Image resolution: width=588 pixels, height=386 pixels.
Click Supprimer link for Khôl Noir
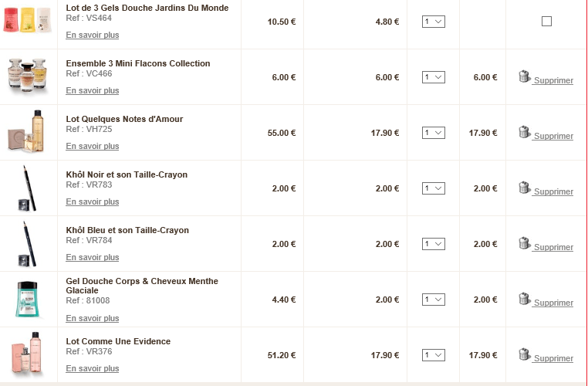[553, 192]
